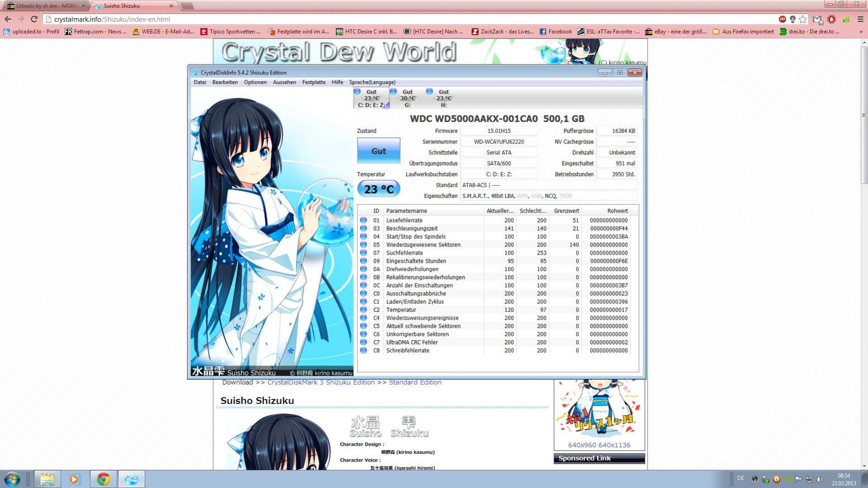Screen dimensions: 868x488
Task: Open the Facebook bookmark
Action: 555,32
